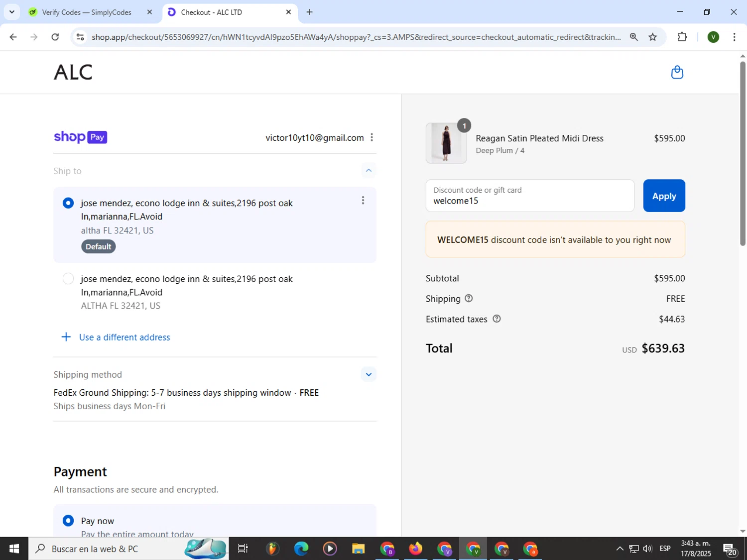Click the page vertical scrollbar
The image size is (747, 560).
(743, 153)
